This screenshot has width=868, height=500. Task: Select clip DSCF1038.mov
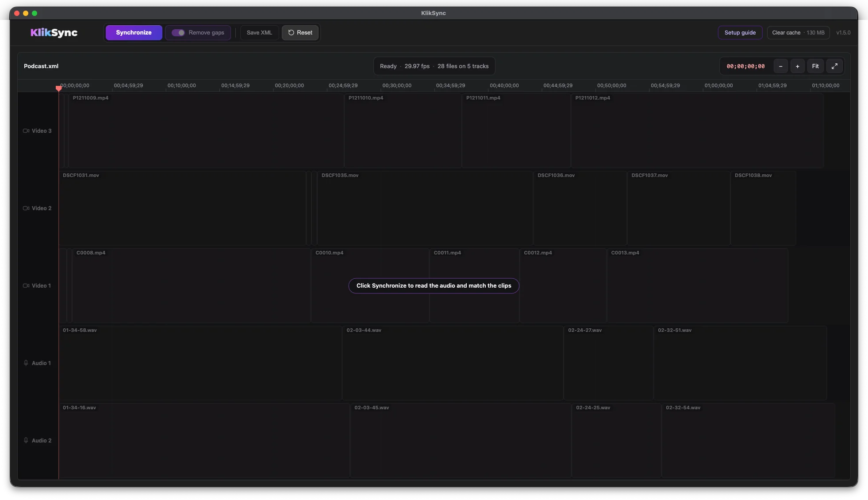point(763,208)
